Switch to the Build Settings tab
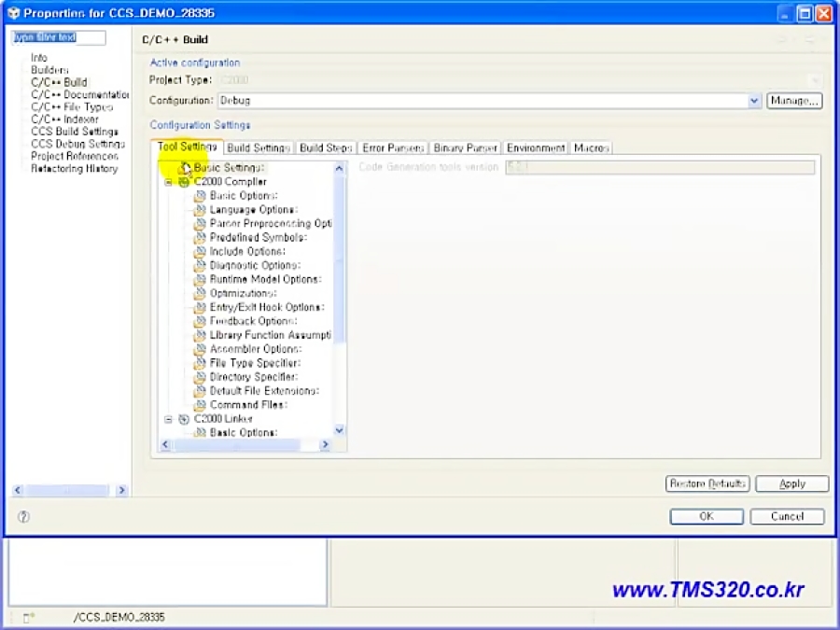The height and width of the screenshot is (630, 840). pyautogui.click(x=255, y=147)
